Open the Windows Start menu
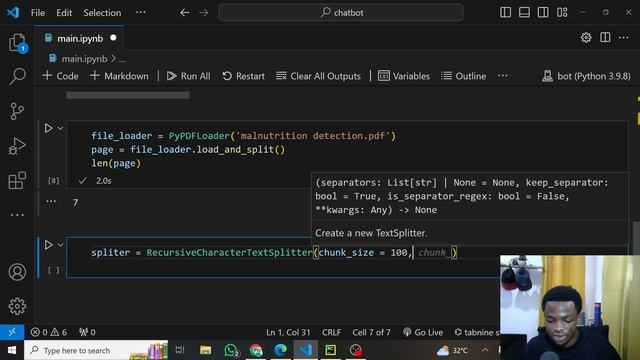 coord(12,350)
